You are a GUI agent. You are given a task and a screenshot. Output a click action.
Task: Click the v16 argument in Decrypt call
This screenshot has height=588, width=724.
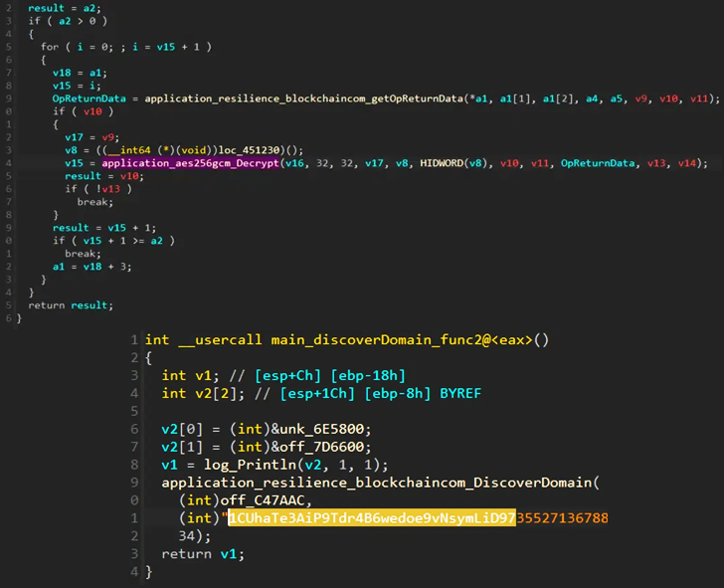tap(294, 163)
